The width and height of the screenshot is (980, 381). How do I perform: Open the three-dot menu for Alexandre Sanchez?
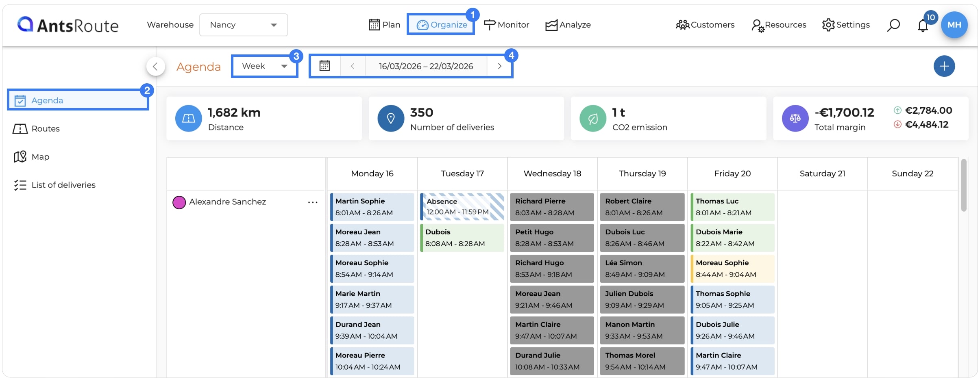click(x=313, y=202)
